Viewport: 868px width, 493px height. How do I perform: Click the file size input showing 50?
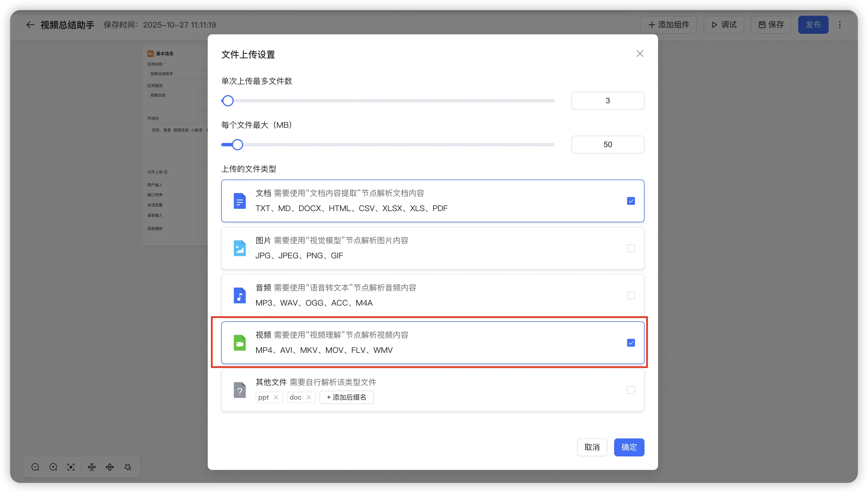pos(607,145)
